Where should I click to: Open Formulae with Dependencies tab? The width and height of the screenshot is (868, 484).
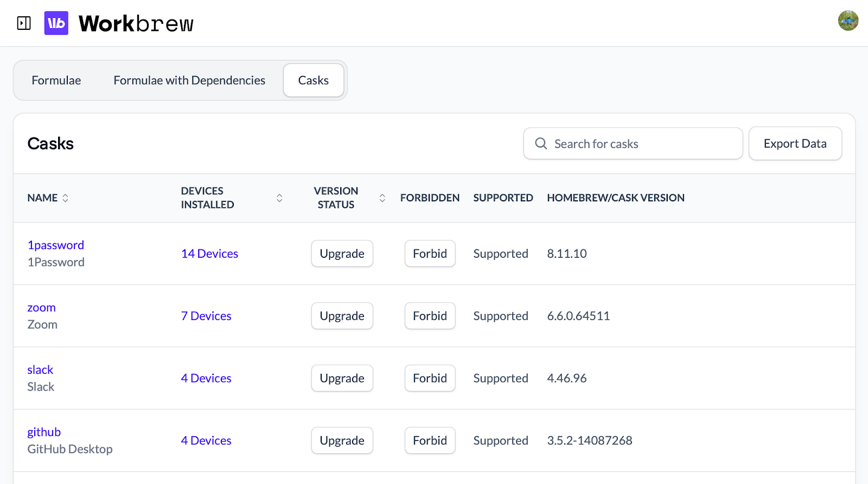click(x=189, y=80)
